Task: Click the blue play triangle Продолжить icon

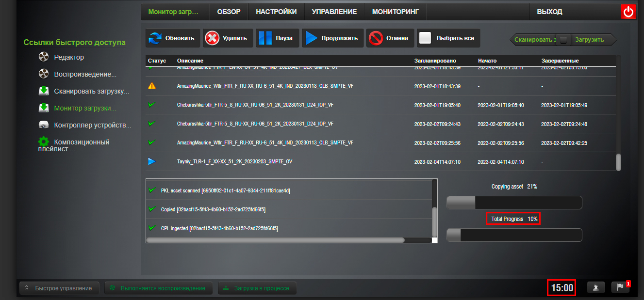Action: pyautogui.click(x=311, y=38)
